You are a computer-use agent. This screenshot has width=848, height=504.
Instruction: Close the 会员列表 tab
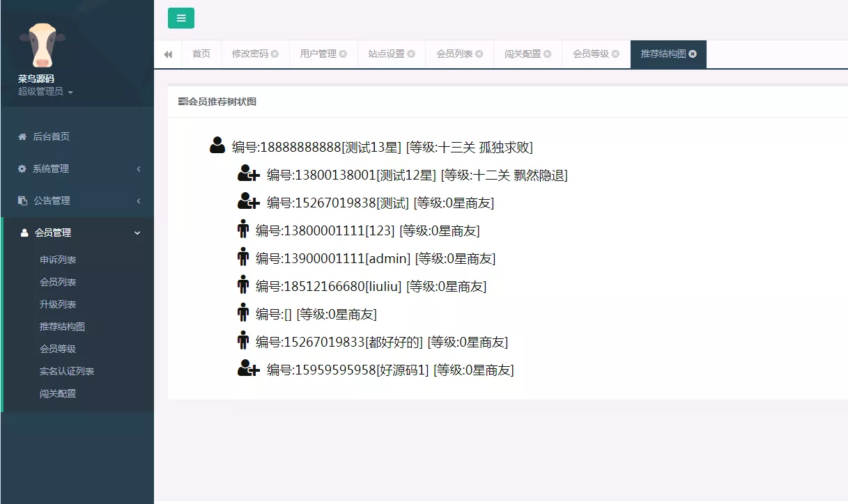(x=481, y=54)
